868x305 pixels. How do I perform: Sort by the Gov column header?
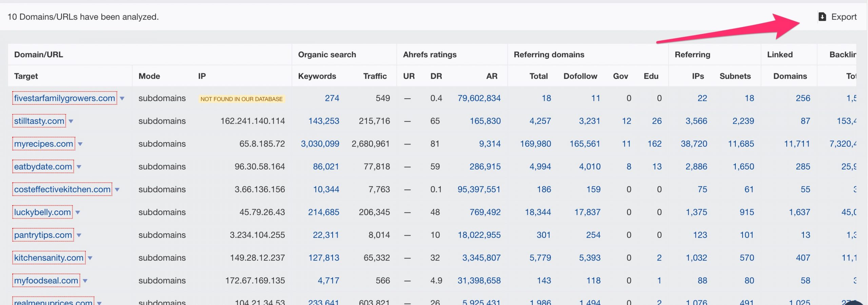pyautogui.click(x=620, y=76)
